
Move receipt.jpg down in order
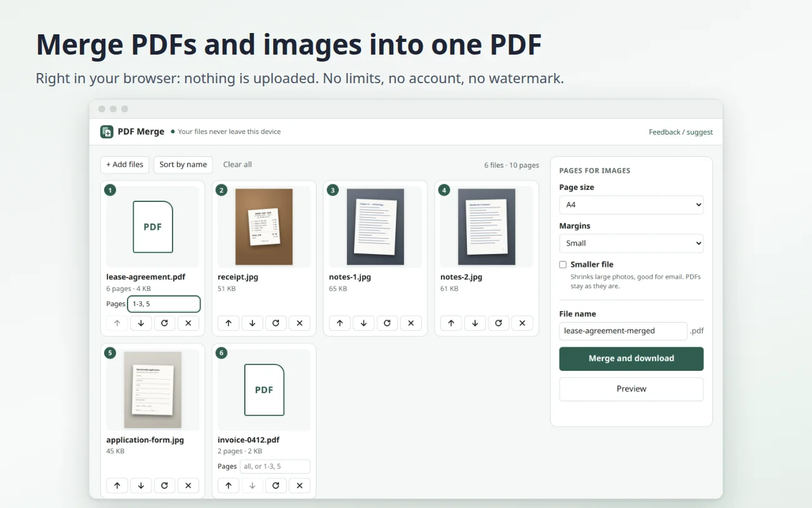[x=252, y=323]
